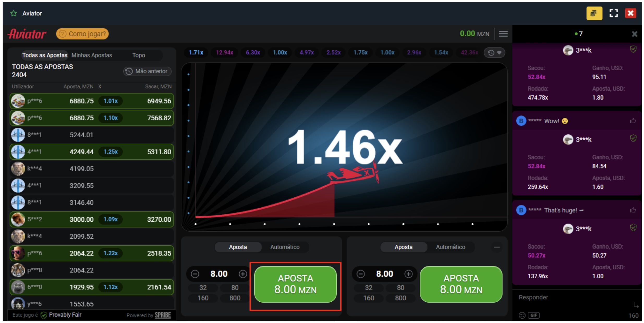Toggle fullscreen mode icon
Viewport: 644px width, 323px height.
pyautogui.click(x=613, y=13)
